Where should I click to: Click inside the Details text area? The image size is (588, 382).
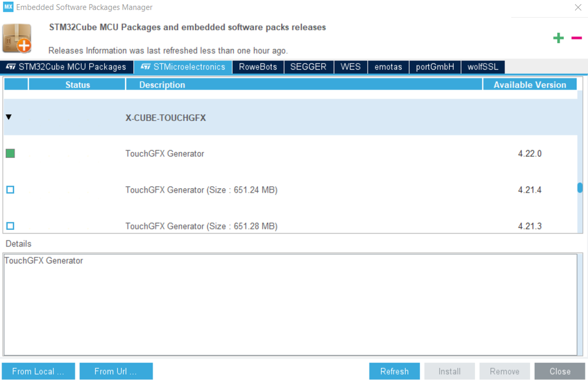pos(290,304)
